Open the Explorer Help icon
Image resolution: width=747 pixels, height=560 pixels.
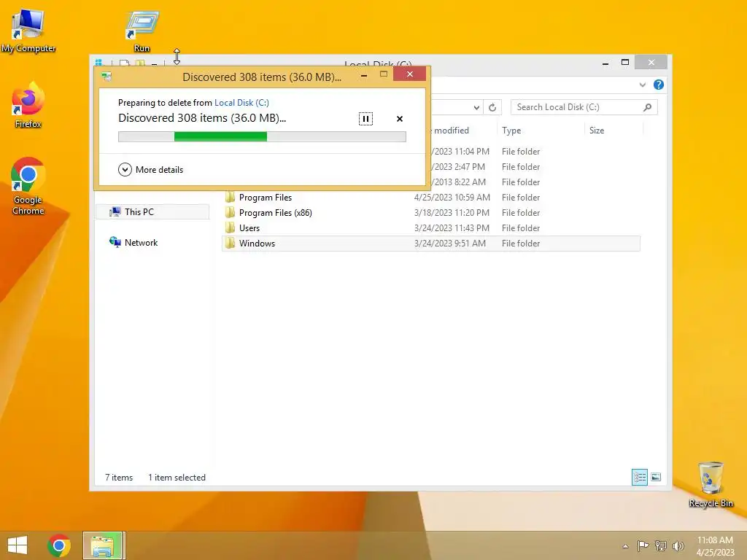(659, 85)
